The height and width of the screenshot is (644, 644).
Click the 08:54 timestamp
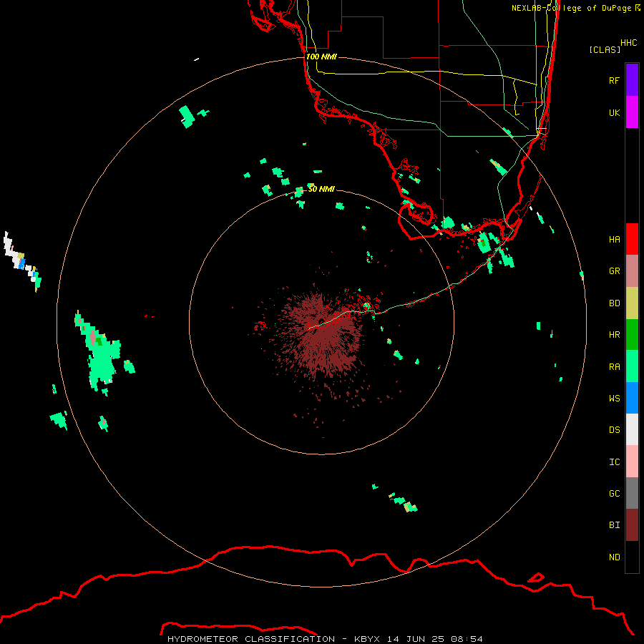467,639
